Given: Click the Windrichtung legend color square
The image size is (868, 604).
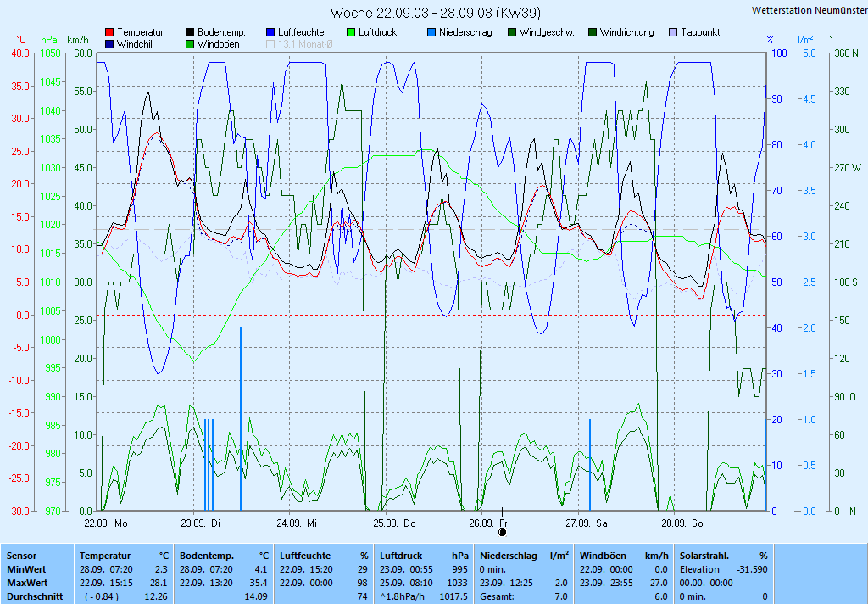Looking at the screenshot, I should click(x=593, y=33).
